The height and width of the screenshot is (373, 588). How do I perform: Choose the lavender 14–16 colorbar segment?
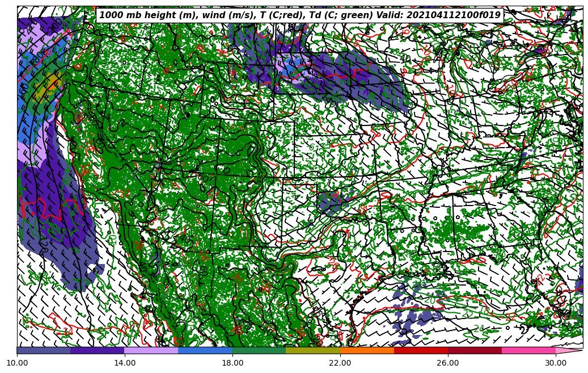(x=151, y=350)
